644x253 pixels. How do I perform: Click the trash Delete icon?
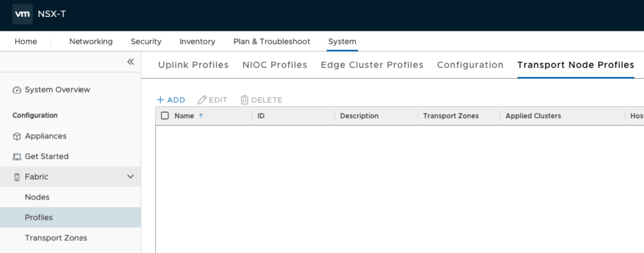[x=244, y=100]
